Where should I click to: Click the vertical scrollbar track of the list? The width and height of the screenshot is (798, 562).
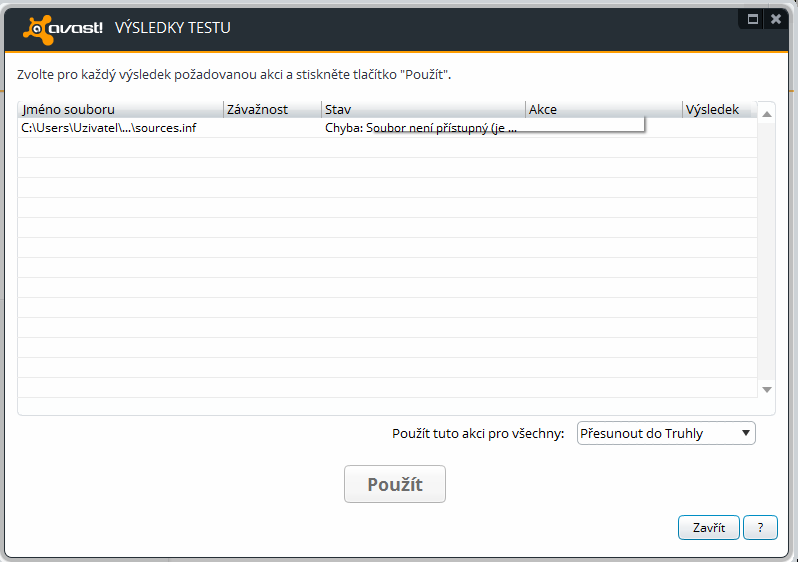(x=767, y=250)
